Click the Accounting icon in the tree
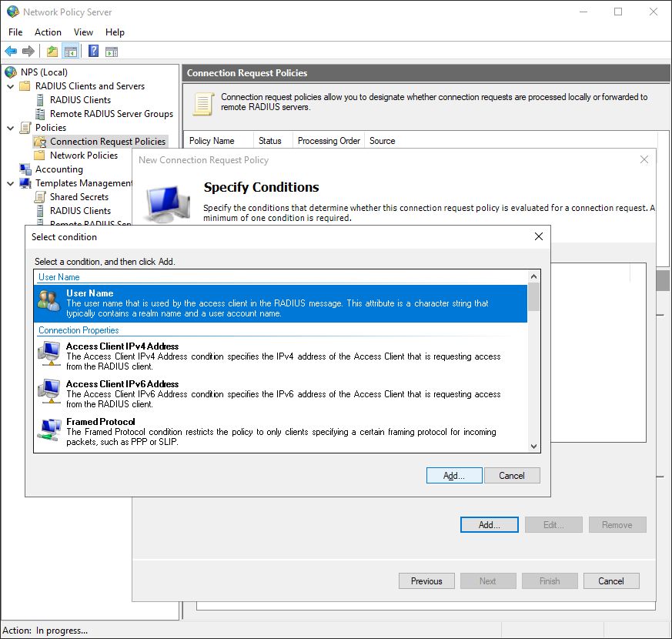Image resolution: width=672 pixels, height=639 pixels. pyautogui.click(x=25, y=169)
